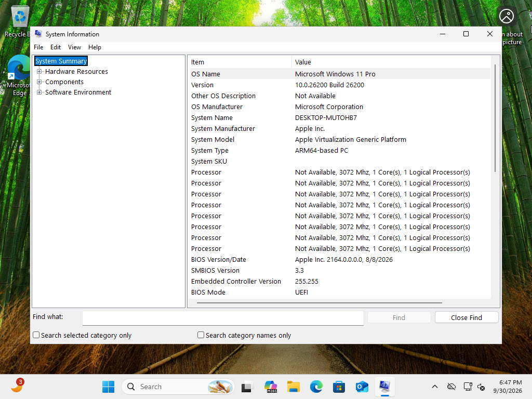Select the System Type row
This screenshot has height=399, width=532.
[340, 150]
